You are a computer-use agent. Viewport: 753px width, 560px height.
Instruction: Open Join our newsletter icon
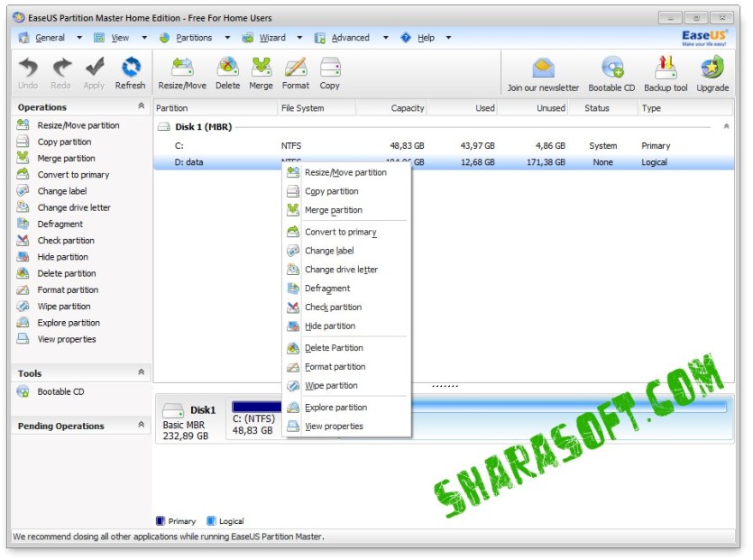click(543, 69)
